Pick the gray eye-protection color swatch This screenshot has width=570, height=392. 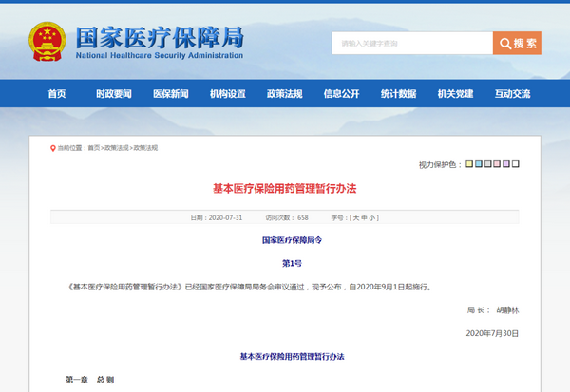[x=487, y=164]
